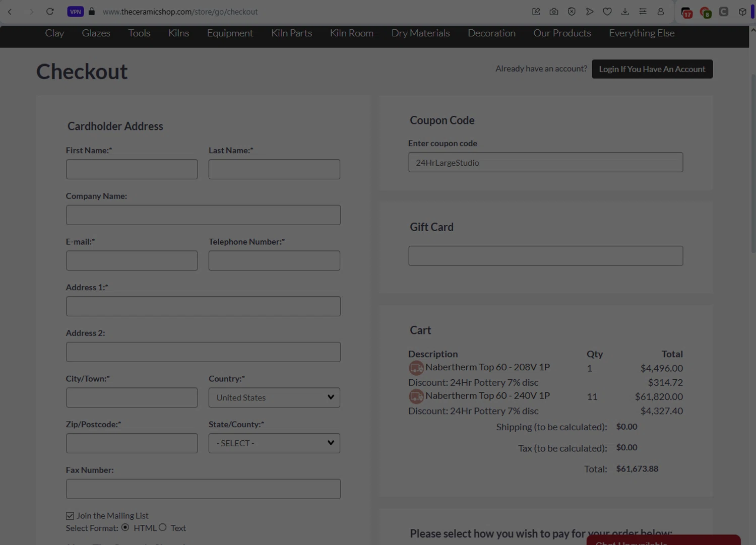This screenshot has height=545, width=756.
Task: View site security lock icon
Action: (x=92, y=12)
